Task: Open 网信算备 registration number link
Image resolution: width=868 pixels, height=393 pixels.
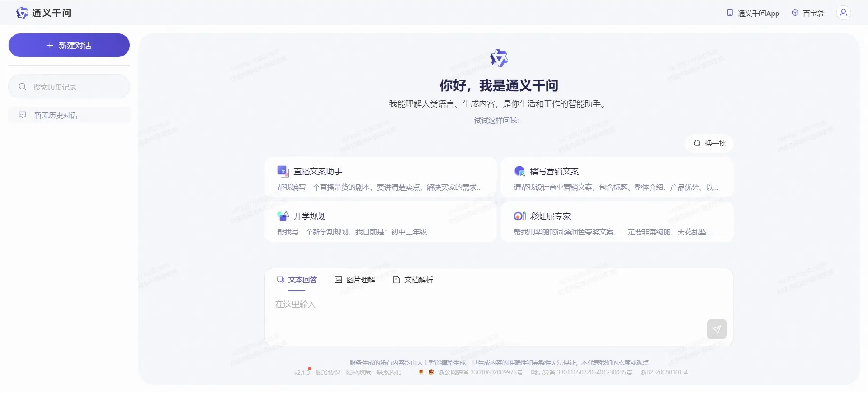Action: pyautogui.click(x=581, y=372)
